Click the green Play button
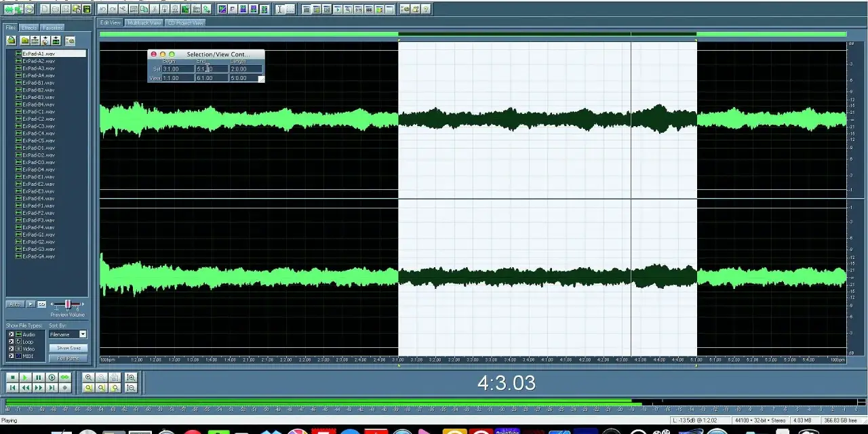 pyautogui.click(x=25, y=378)
